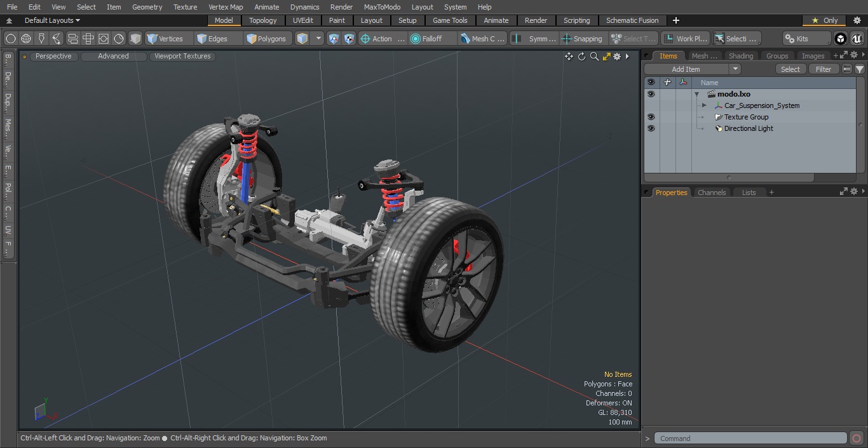The image size is (868, 448).
Task: Open the viewport settings gear icon
Action: [617, 57]
